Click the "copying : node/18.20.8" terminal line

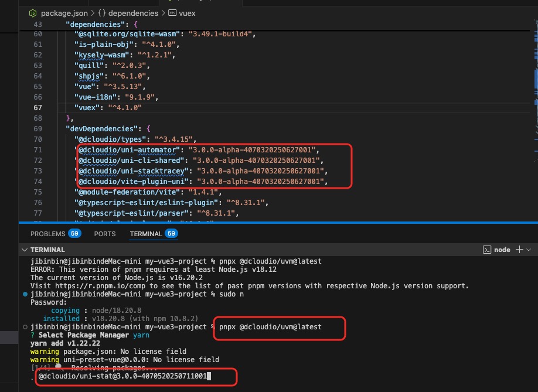click(x=96, y=311)
